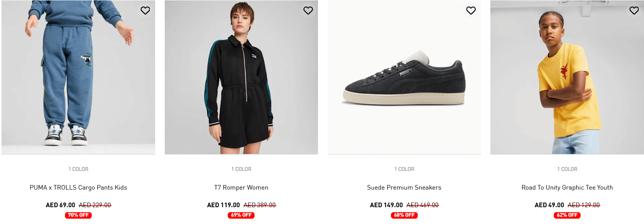Image resolution: width=644 pixels, height=224 pixels.
Task: Favorite the PUMA x TROLLS Cargo Pants
Action: coord(145,11)
